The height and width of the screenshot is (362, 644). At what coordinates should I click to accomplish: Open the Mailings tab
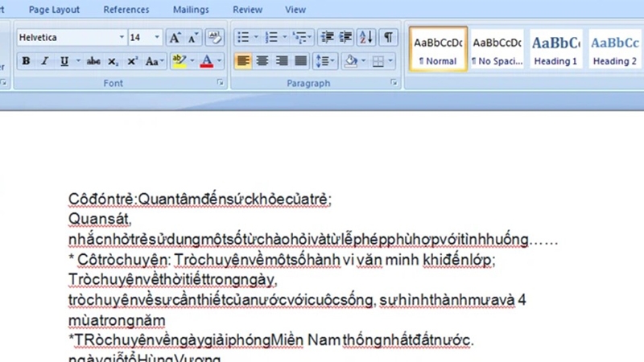tap(191, 10)
